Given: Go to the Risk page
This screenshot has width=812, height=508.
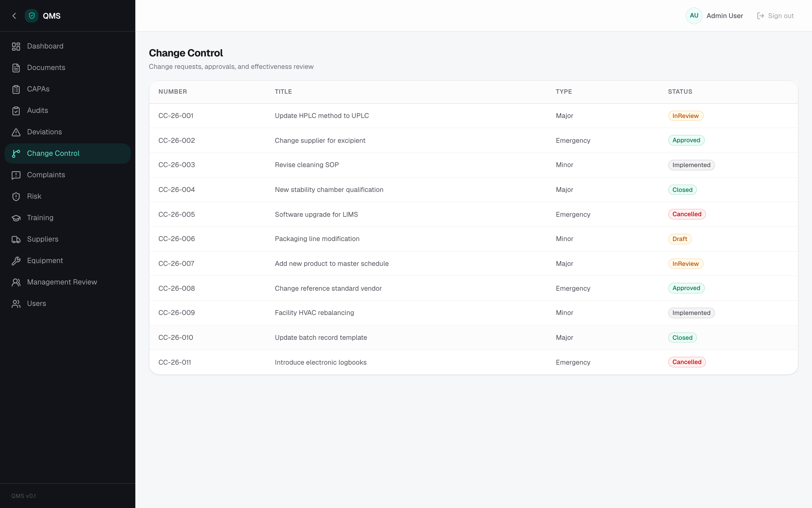Looking at the screenshot, I should pyautogui.click(x=67, y=196).
